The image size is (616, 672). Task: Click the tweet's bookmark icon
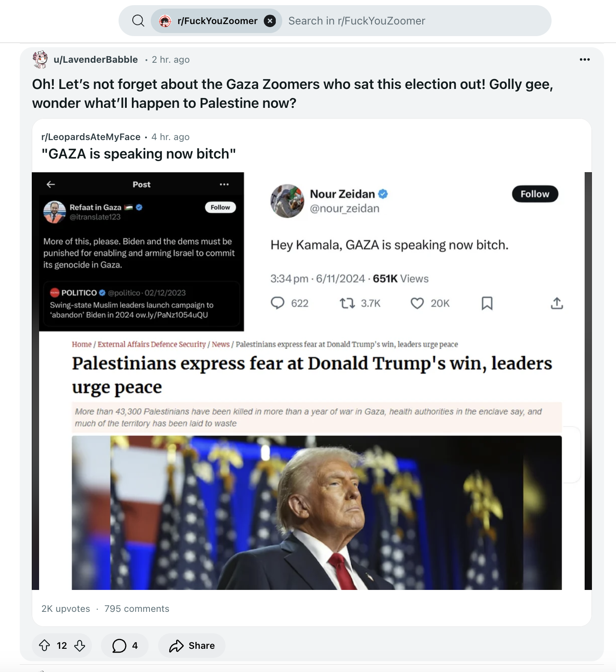click(x=487, y=303)
